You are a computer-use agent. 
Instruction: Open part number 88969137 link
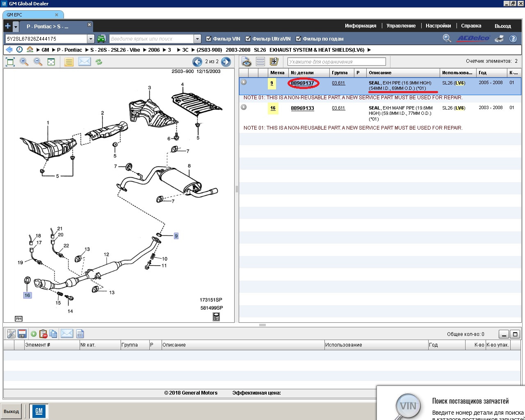pos(302,83)
